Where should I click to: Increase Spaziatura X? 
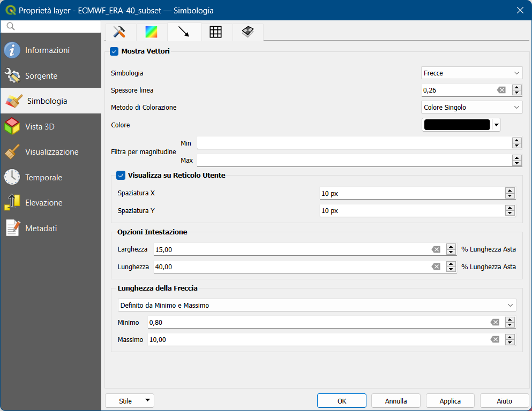tap(510, 191)
